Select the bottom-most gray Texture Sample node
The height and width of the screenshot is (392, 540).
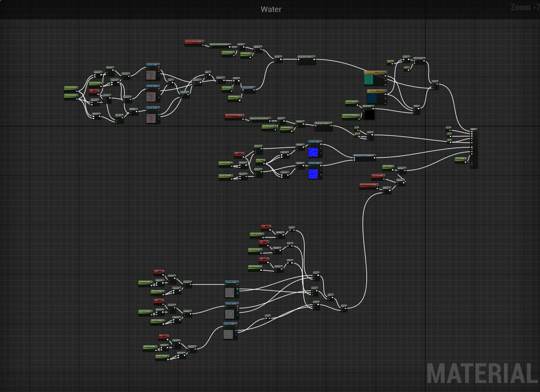pyautogui.click(x=229, y=334)
